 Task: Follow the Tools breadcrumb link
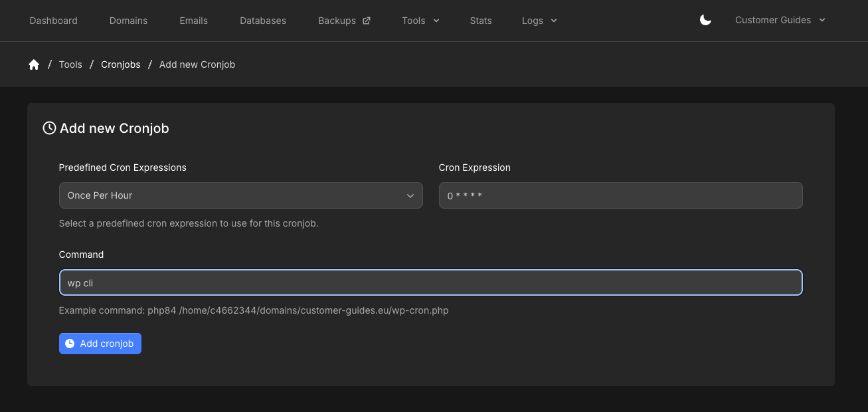pyautogui.click(x=70, y=64)
